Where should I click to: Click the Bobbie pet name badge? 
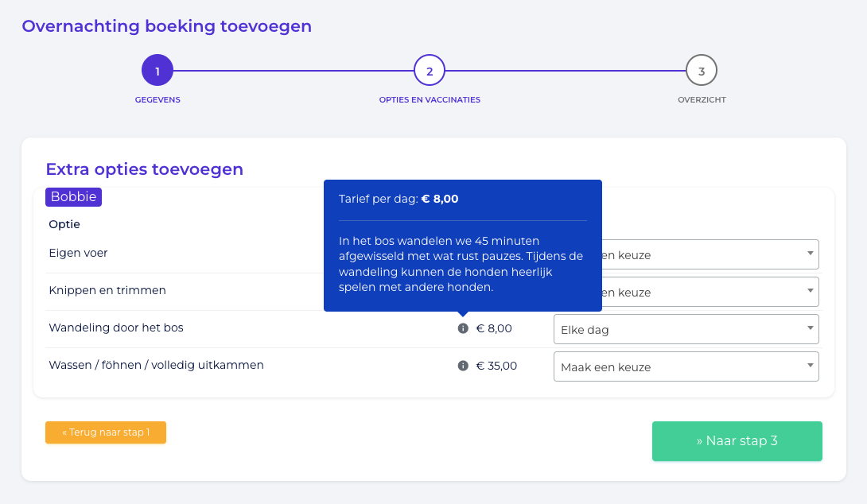[x=73, y=196]
